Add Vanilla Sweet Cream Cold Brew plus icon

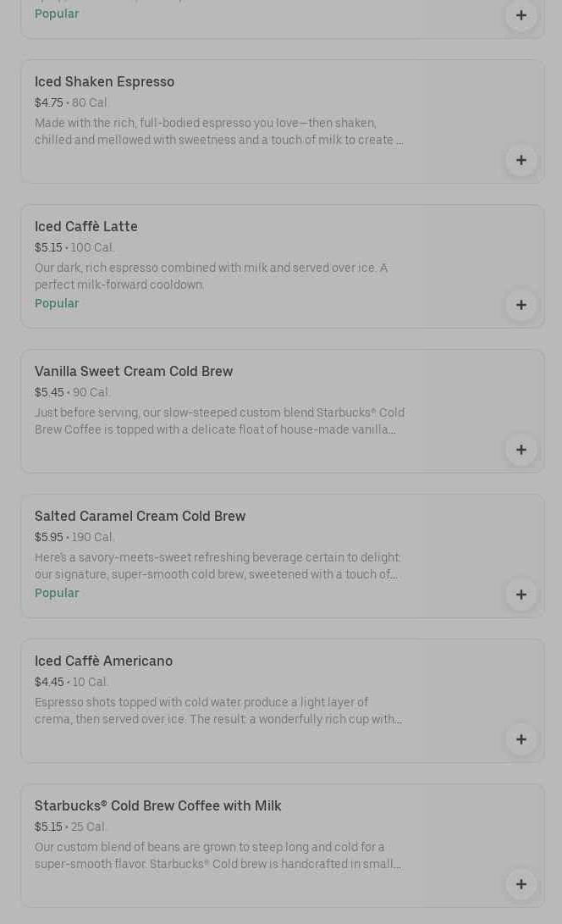point(521,450)
